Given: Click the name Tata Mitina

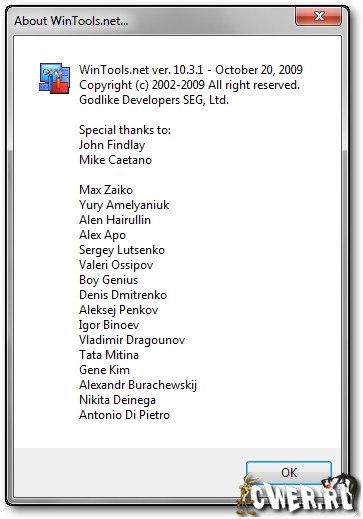Looking at the screenshot, I should (109, 355).
